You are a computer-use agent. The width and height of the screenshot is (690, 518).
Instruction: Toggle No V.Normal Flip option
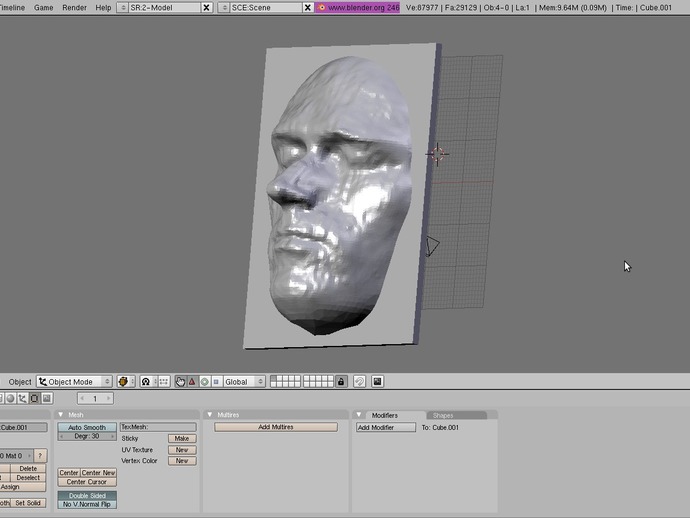[86, 504]
